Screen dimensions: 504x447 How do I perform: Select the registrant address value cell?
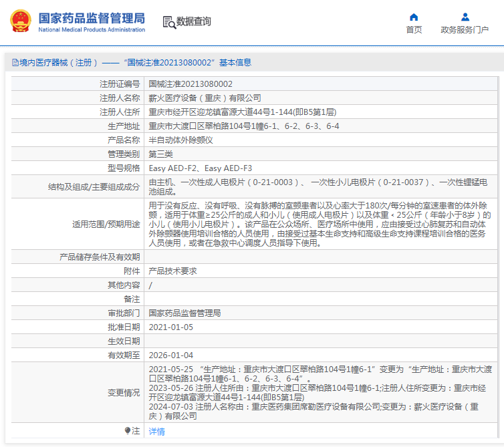[320, 112]
